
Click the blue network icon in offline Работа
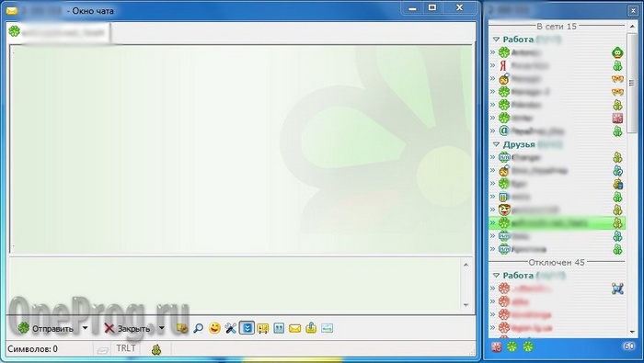[x=617, y=289]
